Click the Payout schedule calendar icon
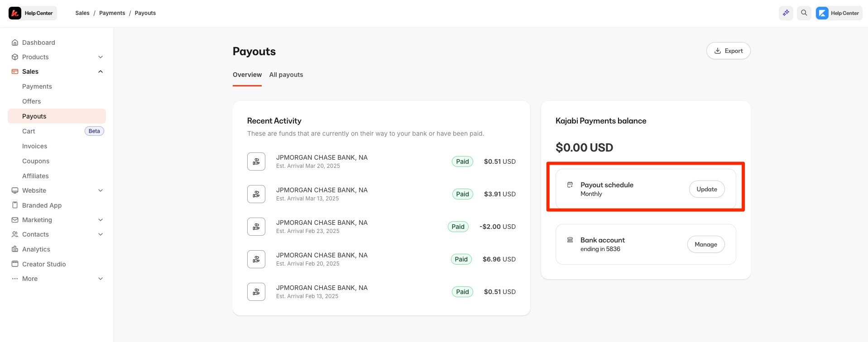Screen dimensions: 868x342 pos(570,185)
